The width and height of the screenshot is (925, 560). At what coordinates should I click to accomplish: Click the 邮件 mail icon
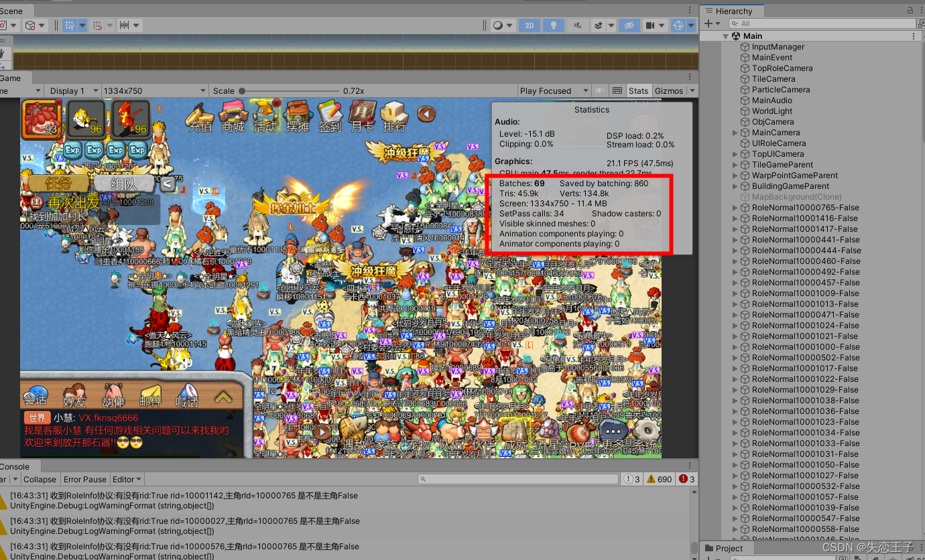[x=151, y=396]
